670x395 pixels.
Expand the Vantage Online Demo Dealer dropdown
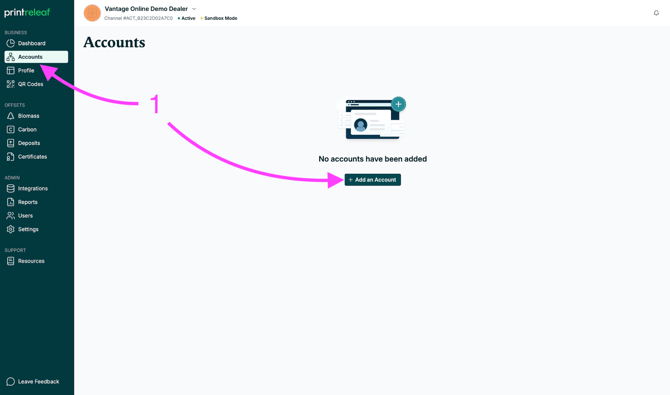(x=194, y=9)
